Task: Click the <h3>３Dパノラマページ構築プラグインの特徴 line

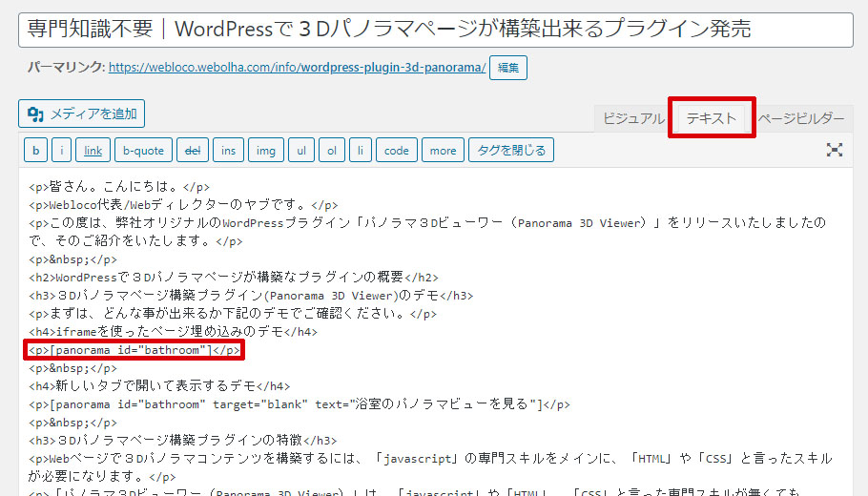Action: 183,441
